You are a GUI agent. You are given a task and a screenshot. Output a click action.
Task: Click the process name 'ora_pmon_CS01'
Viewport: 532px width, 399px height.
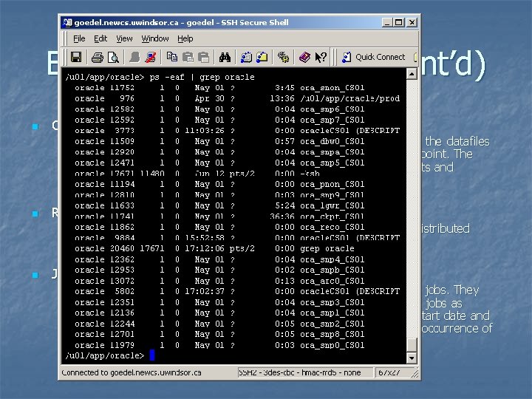coord(332,184)
